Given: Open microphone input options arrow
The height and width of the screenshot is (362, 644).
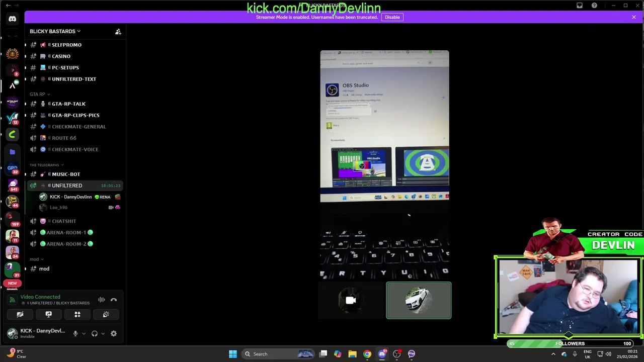Looking at the screenshot, I should [x=84, y=333].
